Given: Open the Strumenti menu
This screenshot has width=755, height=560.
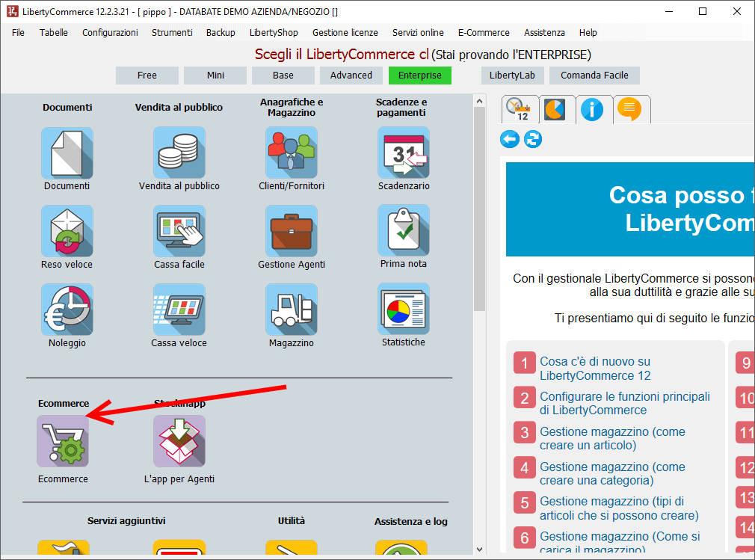Looking at the screenshot, I should (x=172, y=33).
